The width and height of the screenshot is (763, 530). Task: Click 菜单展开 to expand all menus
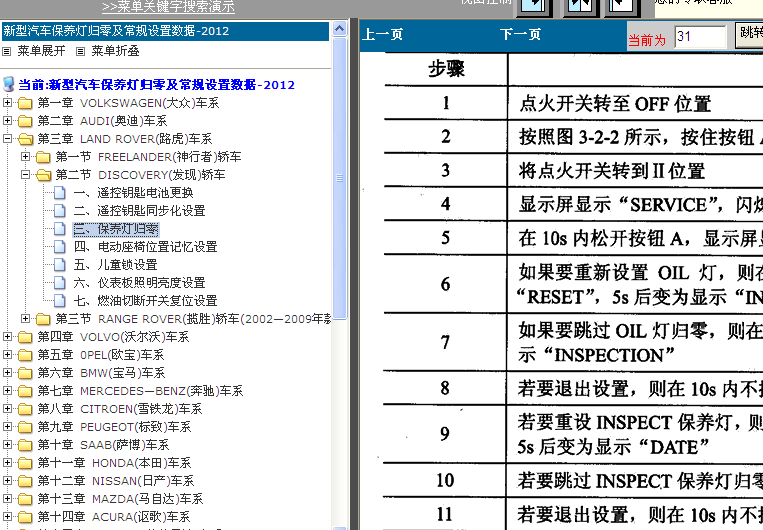(x=41, y=51)
